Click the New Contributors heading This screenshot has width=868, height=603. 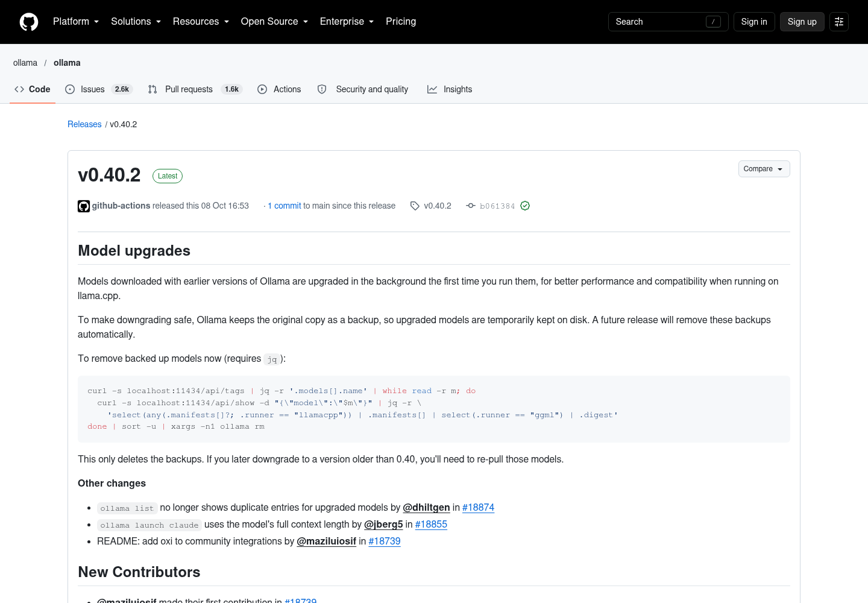click(139, 572)
